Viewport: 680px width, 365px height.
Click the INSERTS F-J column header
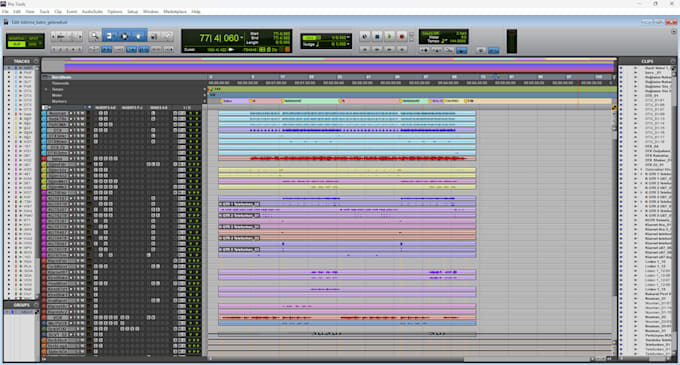click(x=132, y=108)
